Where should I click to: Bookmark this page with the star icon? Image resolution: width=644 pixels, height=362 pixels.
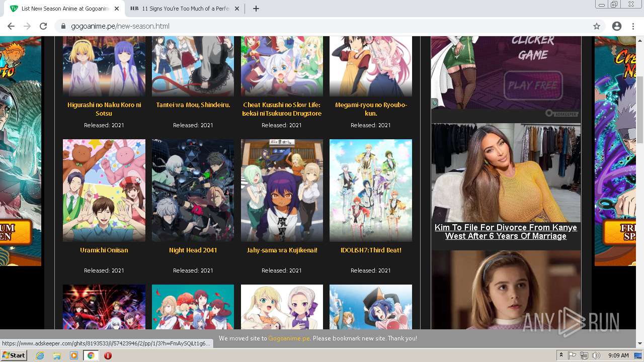click(x=597, y=26)
